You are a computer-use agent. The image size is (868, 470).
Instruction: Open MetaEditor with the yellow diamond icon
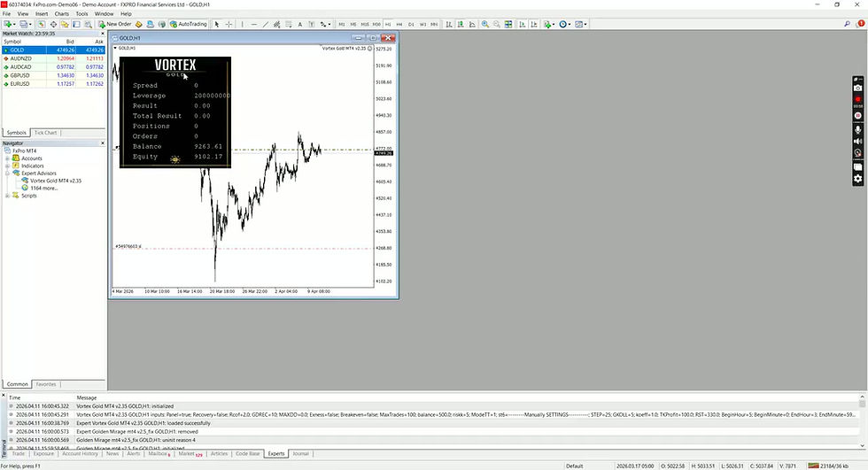[x=138, y=24]
